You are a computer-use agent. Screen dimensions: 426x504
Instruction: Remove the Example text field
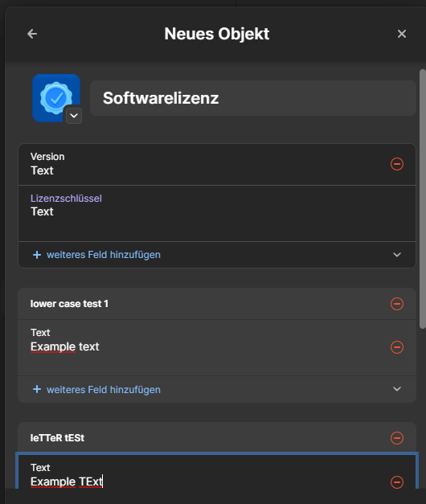click(397, 347)
